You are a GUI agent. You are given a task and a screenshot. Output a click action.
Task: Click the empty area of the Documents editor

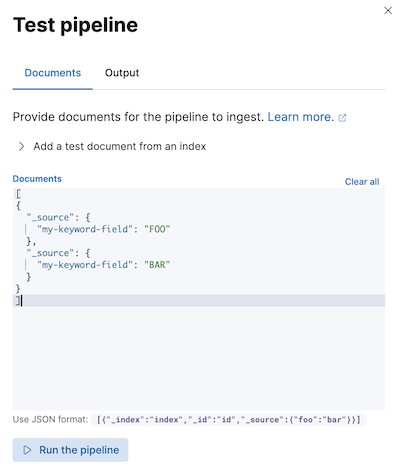[199, 357]
